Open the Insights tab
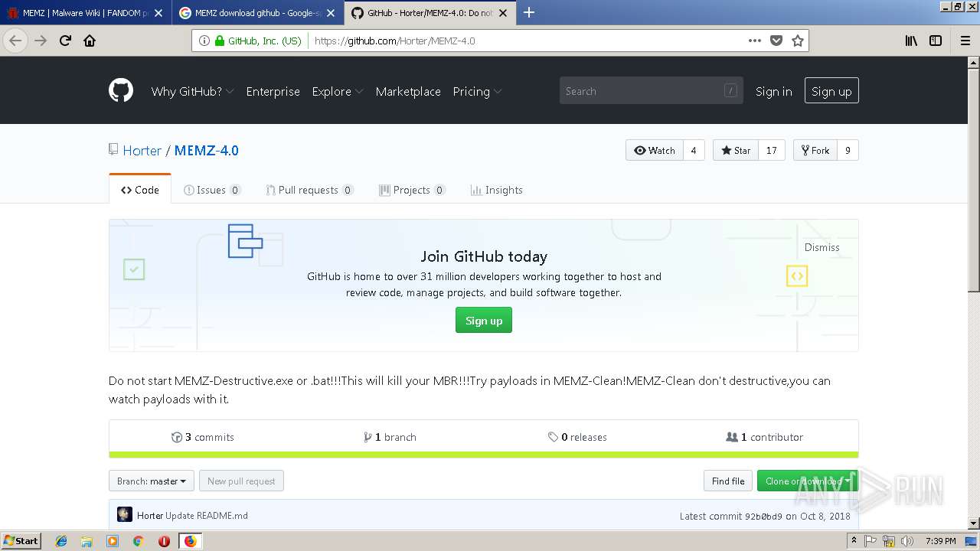This screenshot has width=980, height=551. coord(497,190)
